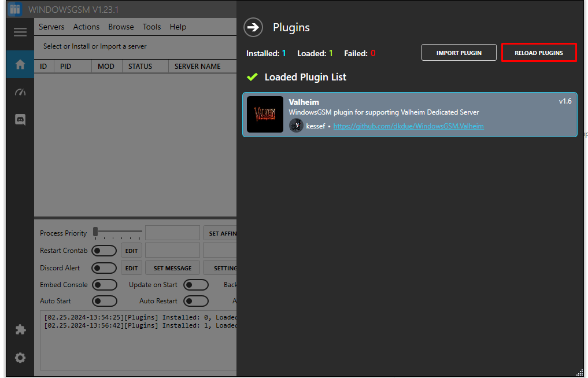Open the Dashboard gauge icon
The height and width of the screenshot is (378, 588).
click(x=20, y=92)
